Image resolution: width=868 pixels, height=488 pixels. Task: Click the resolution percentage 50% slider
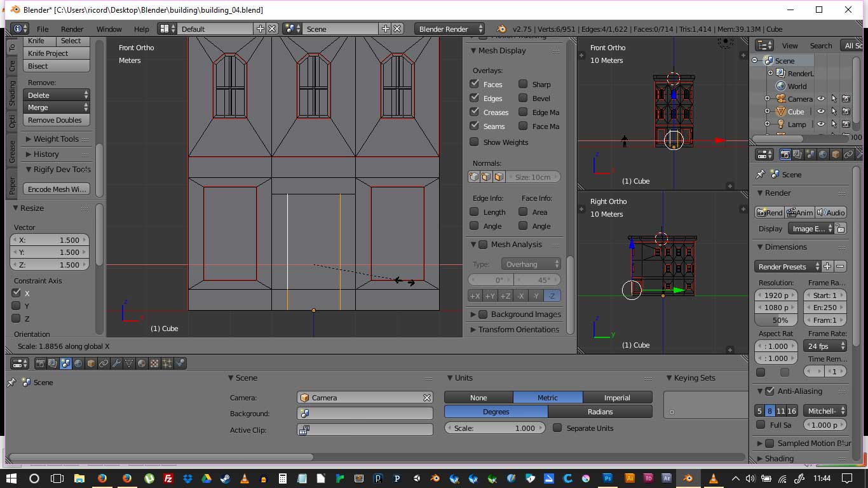(x=776, y=320)
